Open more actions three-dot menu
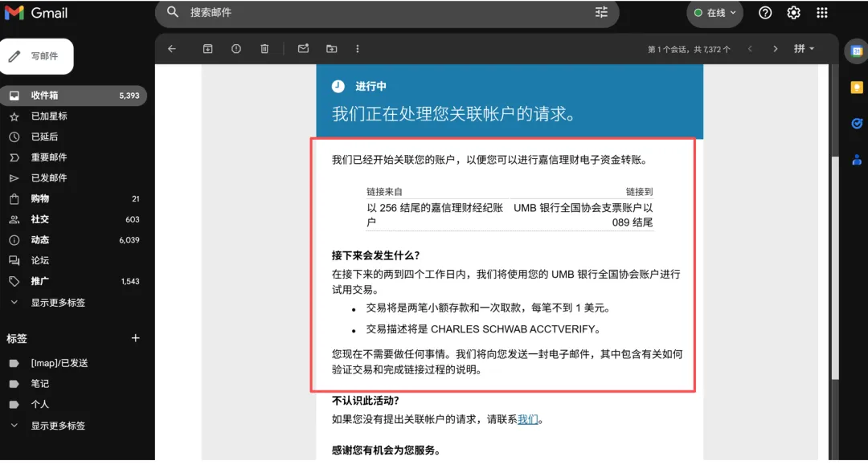The width and height of the screenshot is (868, 473). pyautogui.click(x=358, y=49)
